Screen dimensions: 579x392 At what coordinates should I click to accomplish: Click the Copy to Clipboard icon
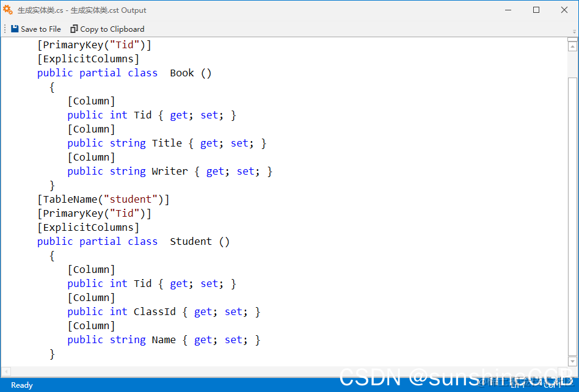74,29
